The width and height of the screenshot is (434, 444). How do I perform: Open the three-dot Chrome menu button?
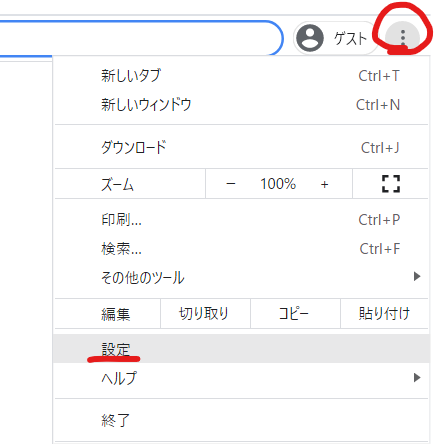pyautogui.click(x=403, y=38)
